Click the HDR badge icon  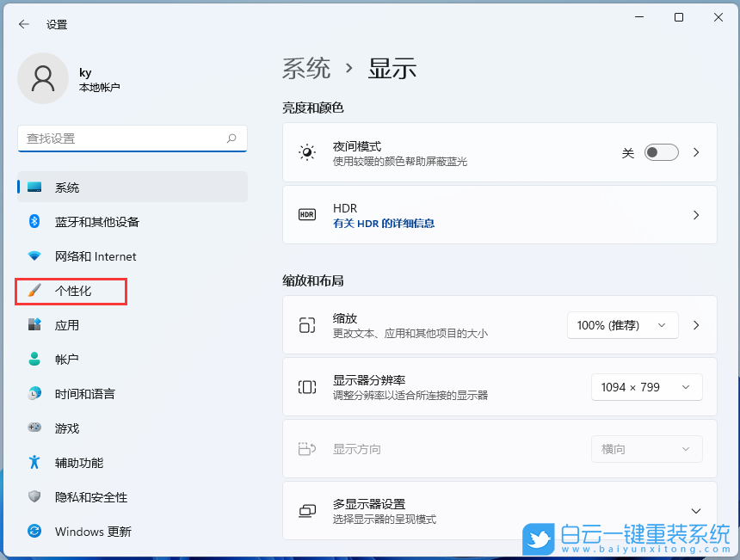(307, 215)
